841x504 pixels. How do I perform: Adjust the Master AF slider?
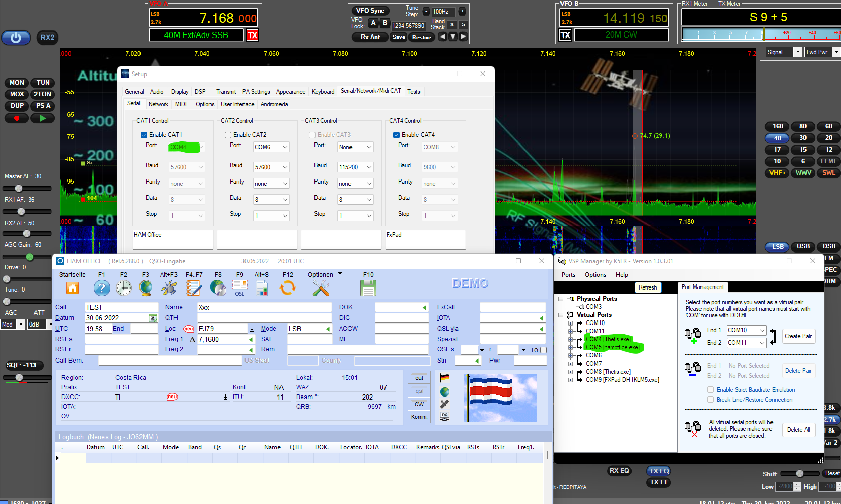27,188
